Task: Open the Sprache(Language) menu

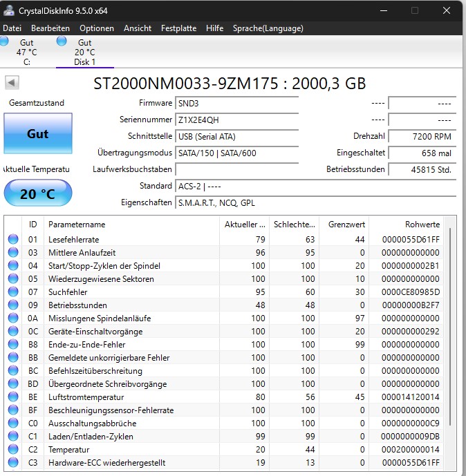Action: pyautogui.click(x=268, y=28)
